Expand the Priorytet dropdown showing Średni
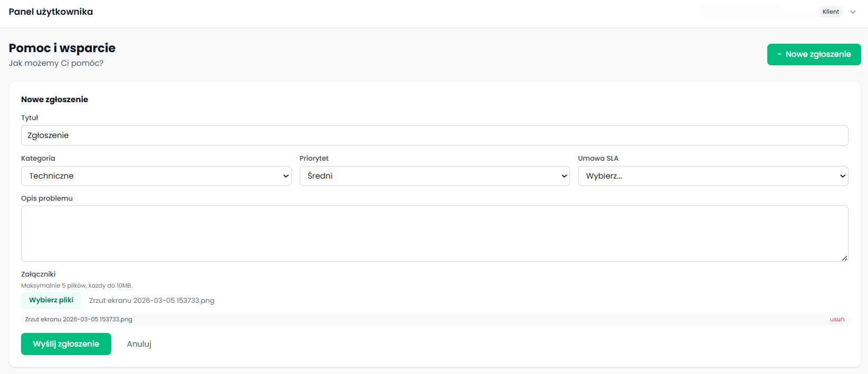868x374 pixels. [x=433, y=176]
